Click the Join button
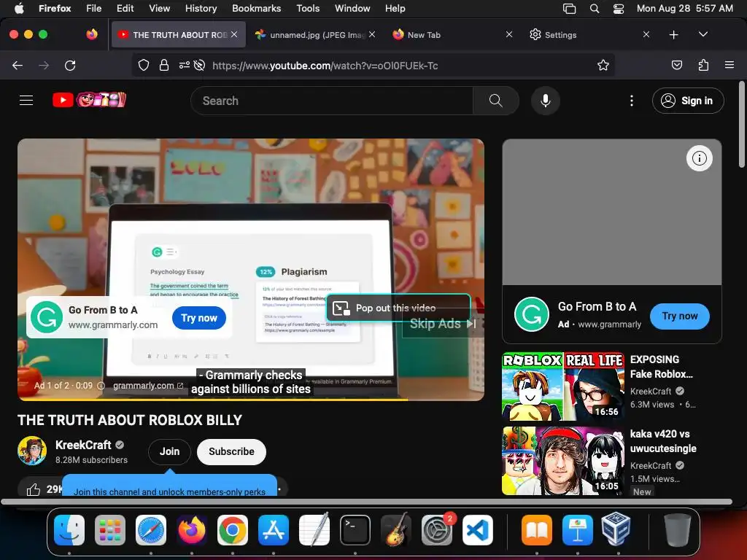747x560 pixels. tap(169, 451)
